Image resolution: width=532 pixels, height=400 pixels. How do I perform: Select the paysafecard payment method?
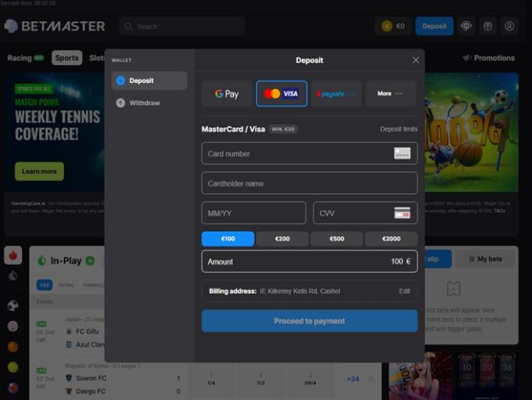336,94
